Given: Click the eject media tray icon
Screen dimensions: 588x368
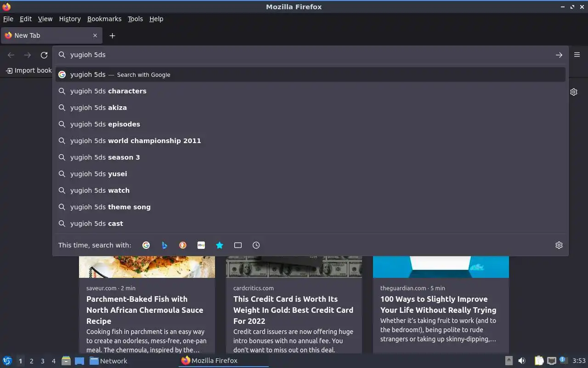Looking at the screenshot, I should pos(509,361).
